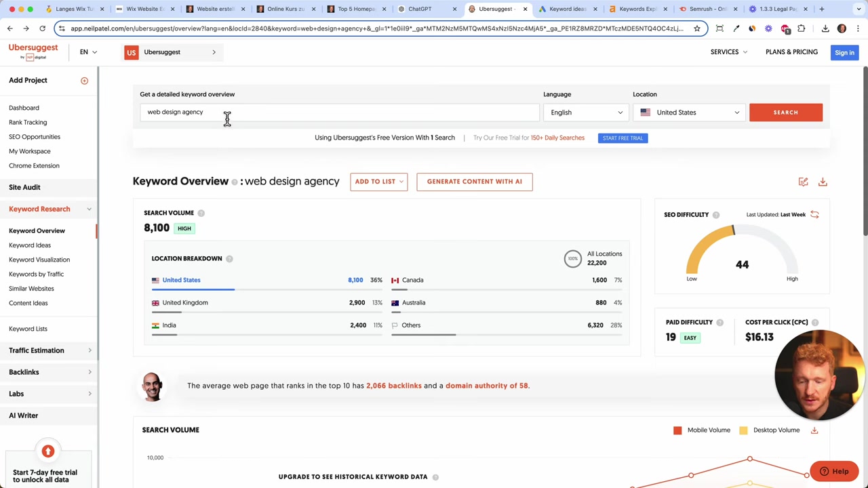This screenshot has height=488, width=868.
Task: Open the Language English dropdown
Action: click(x=586, y=113)
